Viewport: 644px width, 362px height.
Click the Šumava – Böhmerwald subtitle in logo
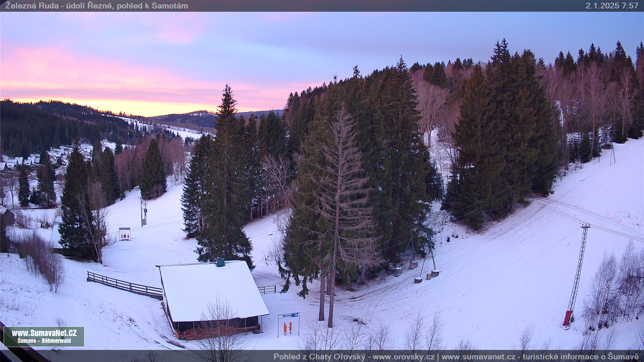click(x=44, y=341)
